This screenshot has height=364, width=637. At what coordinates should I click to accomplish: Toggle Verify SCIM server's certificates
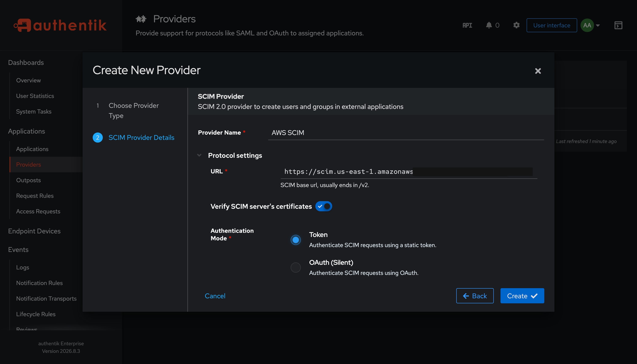(x=324, y=206)
